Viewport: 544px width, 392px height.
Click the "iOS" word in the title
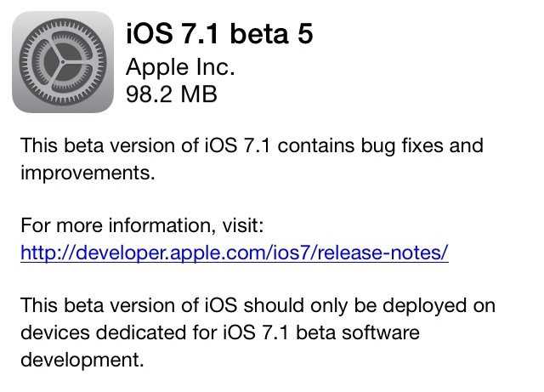coord(150,34)
